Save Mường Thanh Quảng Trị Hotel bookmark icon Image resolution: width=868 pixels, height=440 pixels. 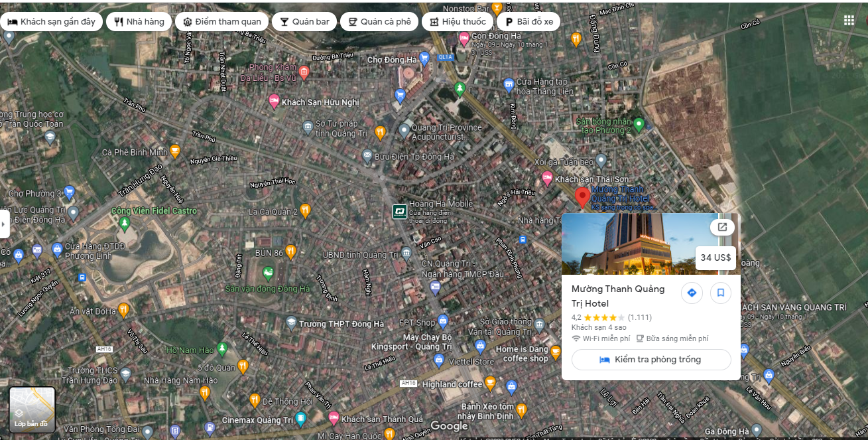point(721,293)
